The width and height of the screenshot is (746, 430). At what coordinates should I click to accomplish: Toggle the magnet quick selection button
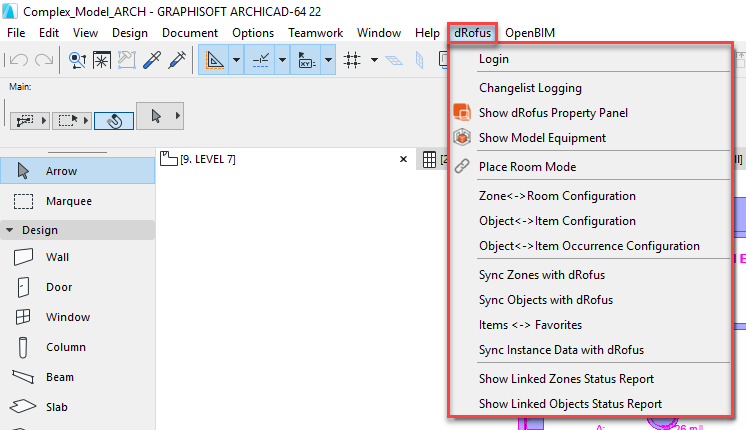tap(114, 119)
